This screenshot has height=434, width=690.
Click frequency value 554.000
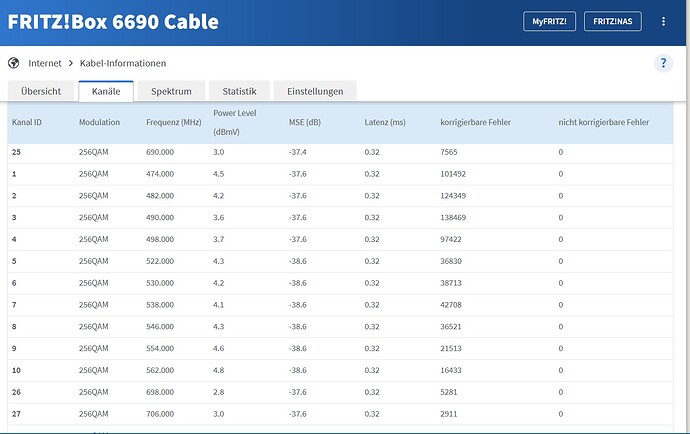(160, 349)
